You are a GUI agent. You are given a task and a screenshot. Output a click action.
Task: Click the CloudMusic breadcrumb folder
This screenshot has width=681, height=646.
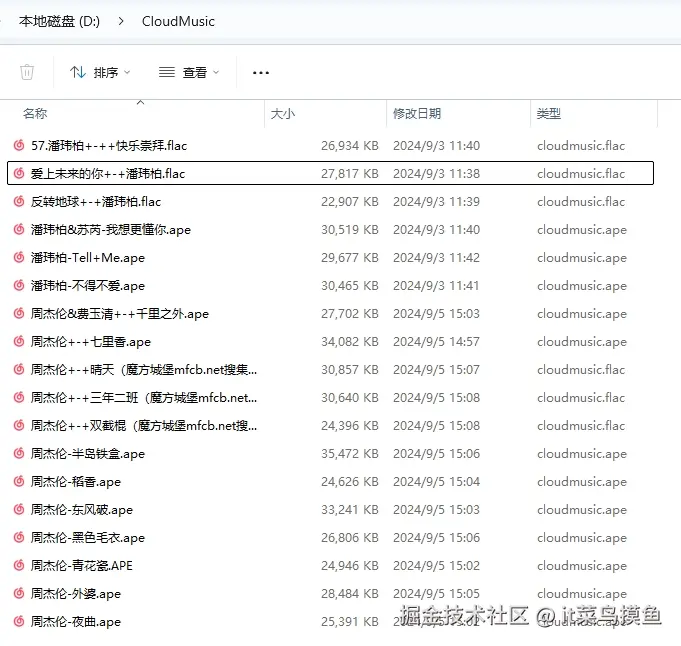click(x=178, y=21)
